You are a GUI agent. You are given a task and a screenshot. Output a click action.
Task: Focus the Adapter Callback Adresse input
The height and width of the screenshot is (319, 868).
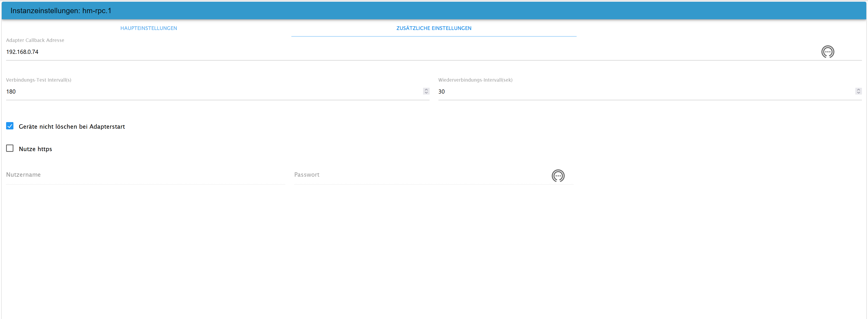coord(404,52)
